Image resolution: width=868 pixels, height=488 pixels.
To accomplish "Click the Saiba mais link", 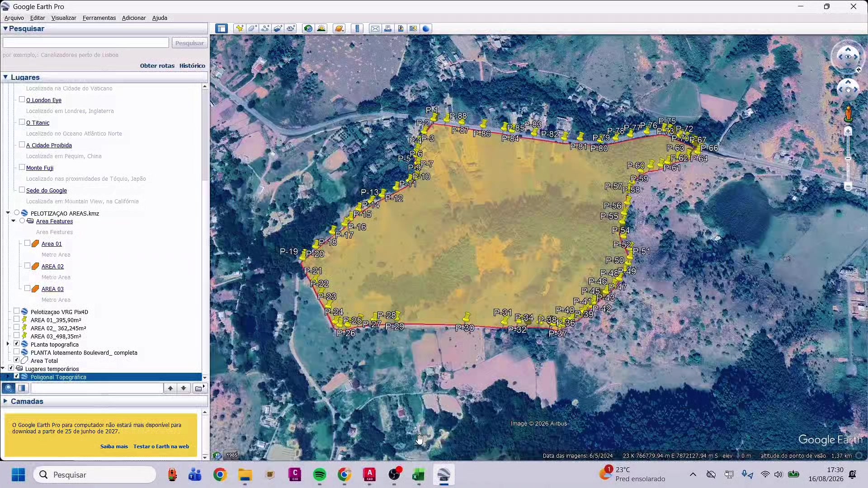I will tap(114, 446).
